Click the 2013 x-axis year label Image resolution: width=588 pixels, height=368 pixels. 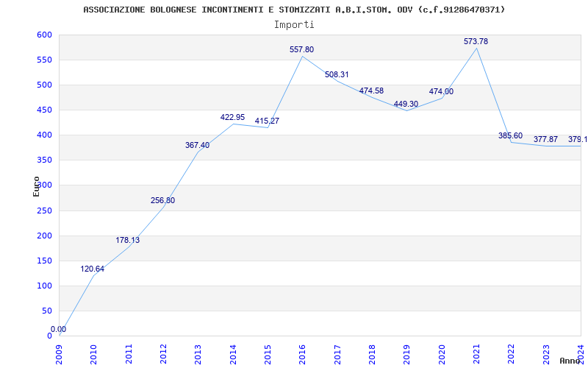click(198, 354)
